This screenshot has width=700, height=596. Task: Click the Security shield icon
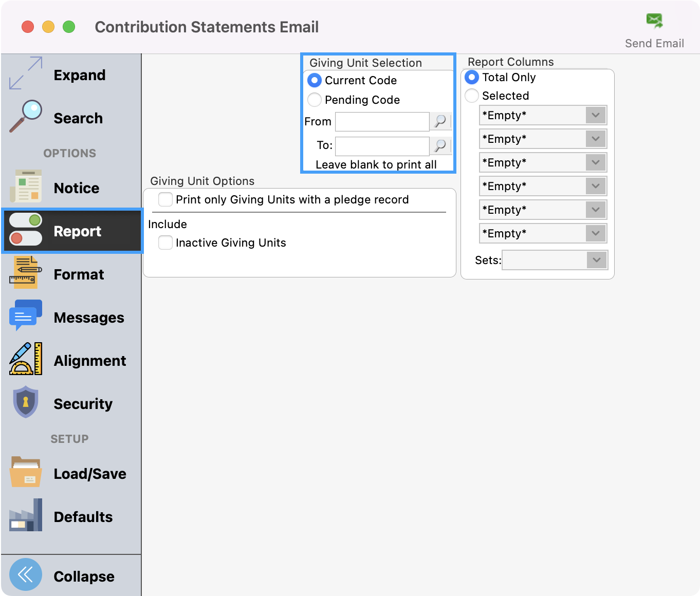point(26,402)
